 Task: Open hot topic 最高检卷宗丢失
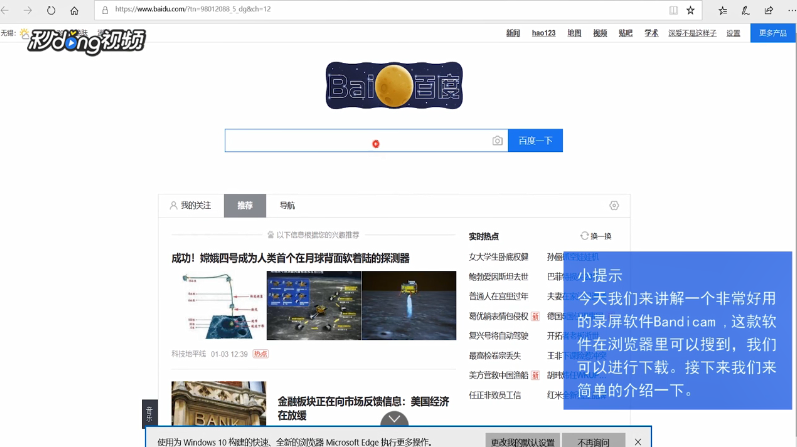point(495,355)
